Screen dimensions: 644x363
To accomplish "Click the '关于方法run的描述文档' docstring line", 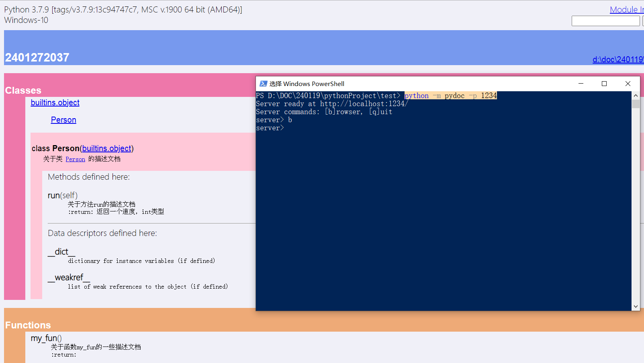I will pyautogui.click(x=102, y=204).
